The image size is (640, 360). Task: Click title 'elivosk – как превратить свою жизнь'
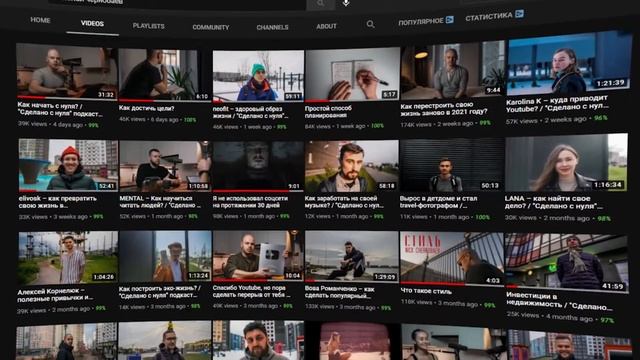pyautogui.click(x=57, y=202)
